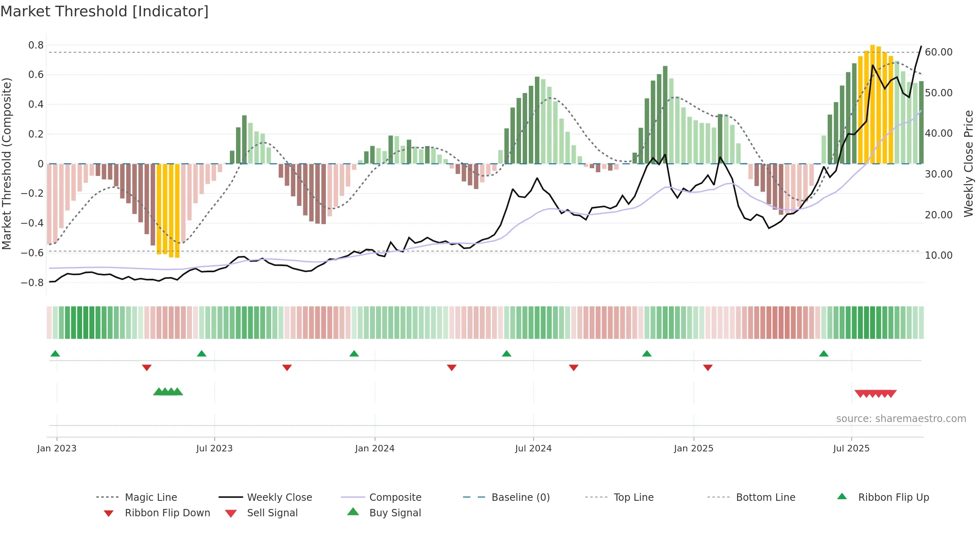This screenshot has width=980, height=551.
Task: Toggle the Ribbon Flip Down legend entry
Action: (x=156, y=513)
